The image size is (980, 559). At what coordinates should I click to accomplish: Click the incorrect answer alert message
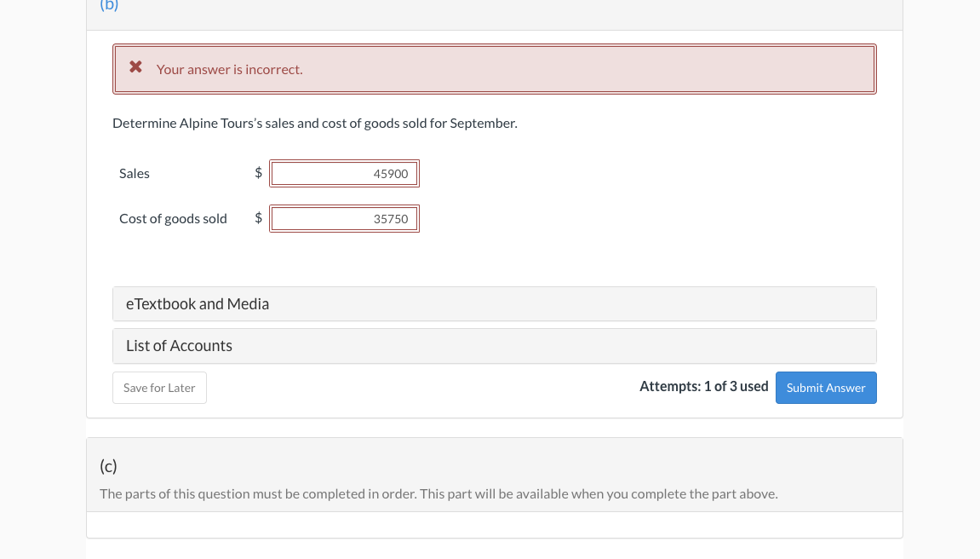[229, 69]
